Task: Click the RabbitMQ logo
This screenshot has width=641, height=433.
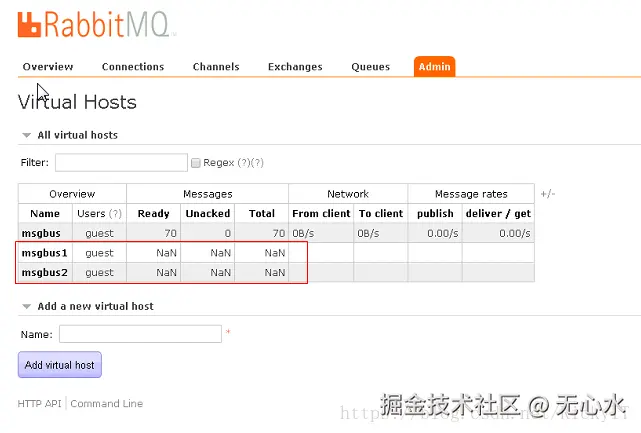Action: pos(97,25)
